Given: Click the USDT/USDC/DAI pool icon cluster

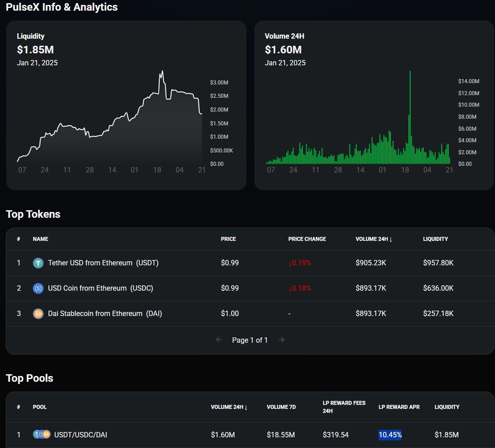Looking at the screenshot, I should [42, 434].
